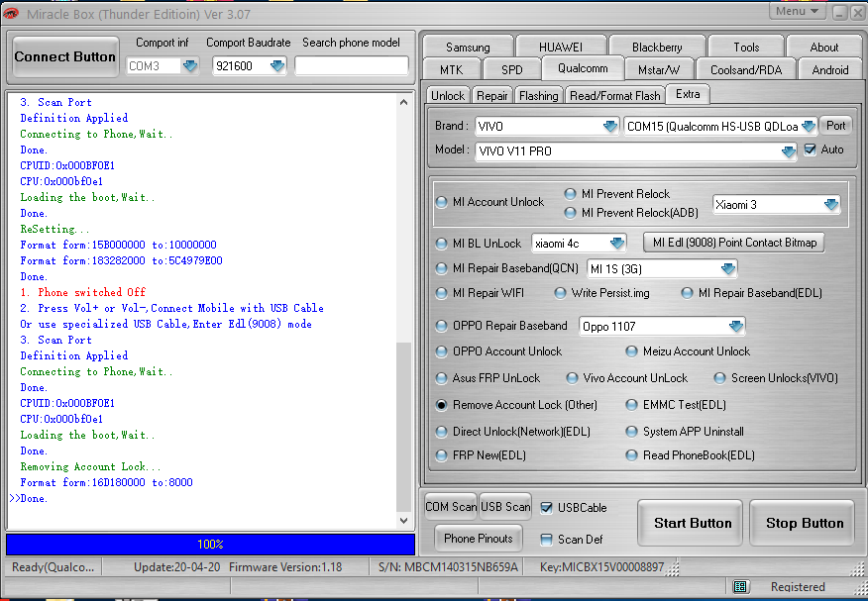
Task: Select FRP New(EDL) option
Action: (441, 455)
